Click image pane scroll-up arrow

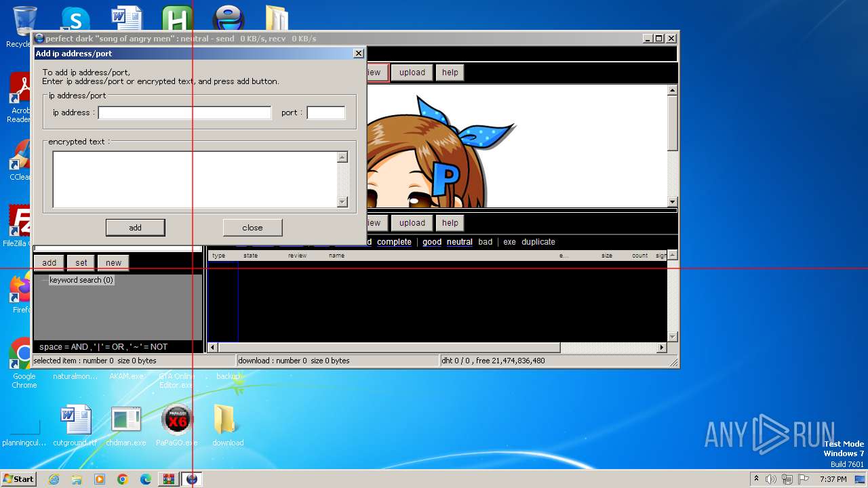[x=672, y=90]
